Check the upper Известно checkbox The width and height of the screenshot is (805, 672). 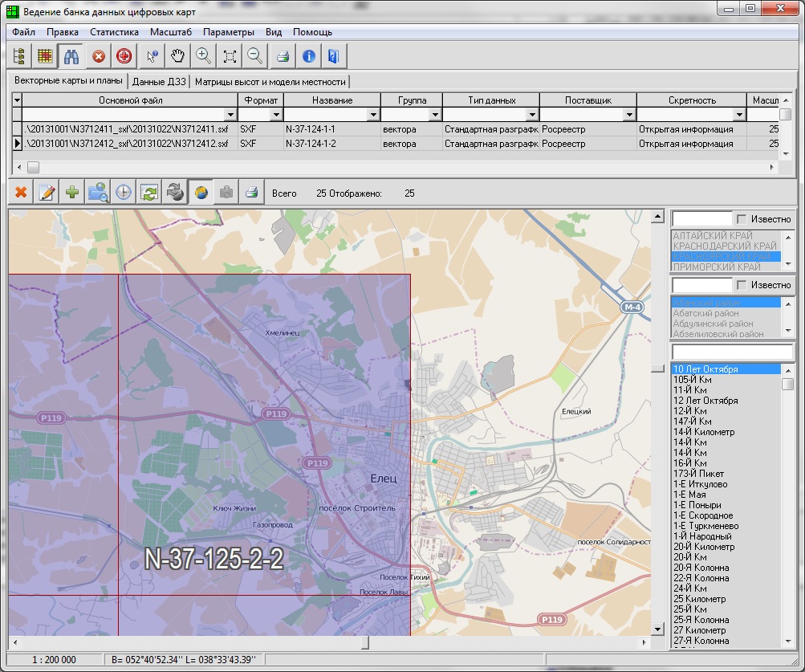[742, 219]
